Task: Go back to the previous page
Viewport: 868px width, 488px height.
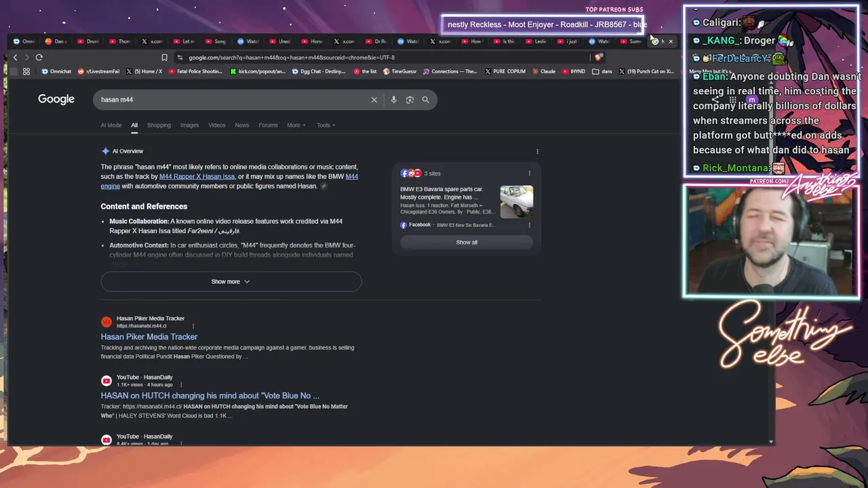Action: pos(15,58)
